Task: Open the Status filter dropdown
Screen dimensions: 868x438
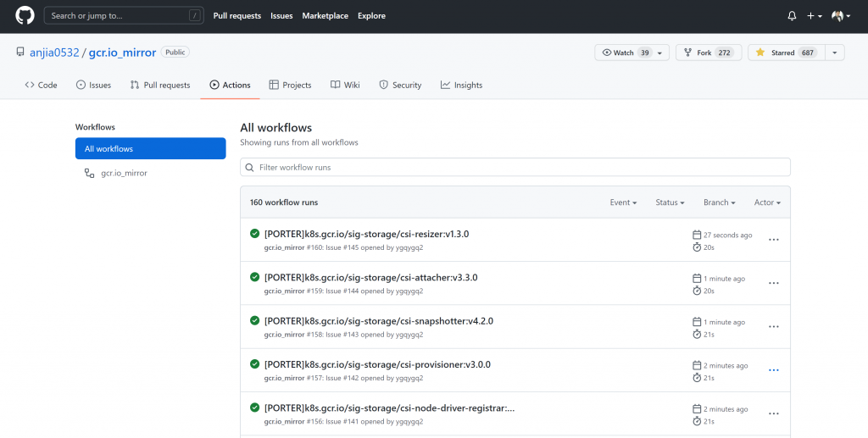Action: tap(670, 202)
